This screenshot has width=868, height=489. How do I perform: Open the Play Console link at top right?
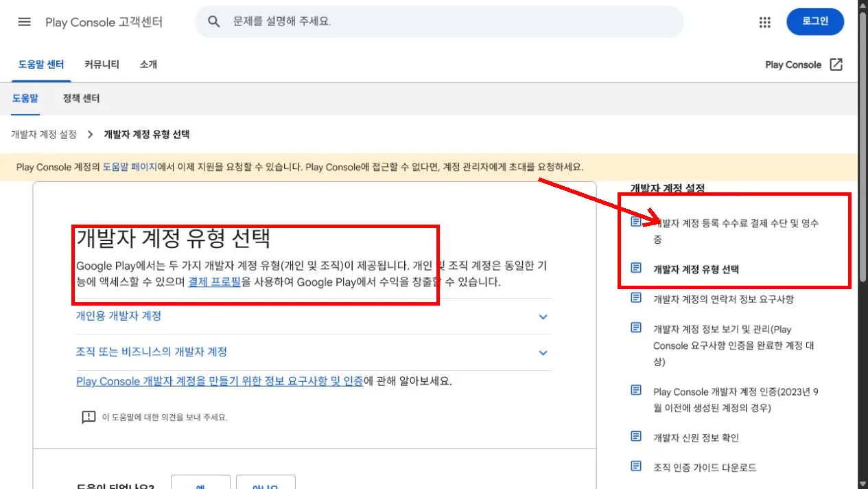793,65
